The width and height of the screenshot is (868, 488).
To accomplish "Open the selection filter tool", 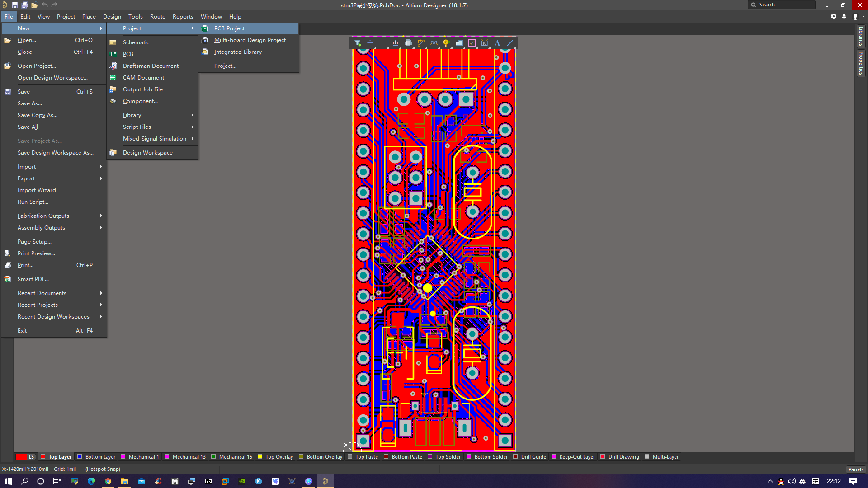I will coord(358,43).
